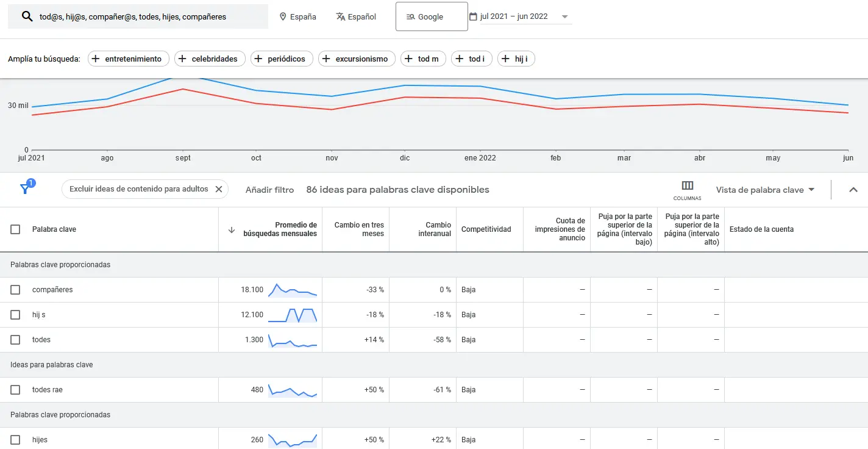The height and width of the screenshot is (449, 868).
Task: Click the filter funnel icon
Action: 25,189
